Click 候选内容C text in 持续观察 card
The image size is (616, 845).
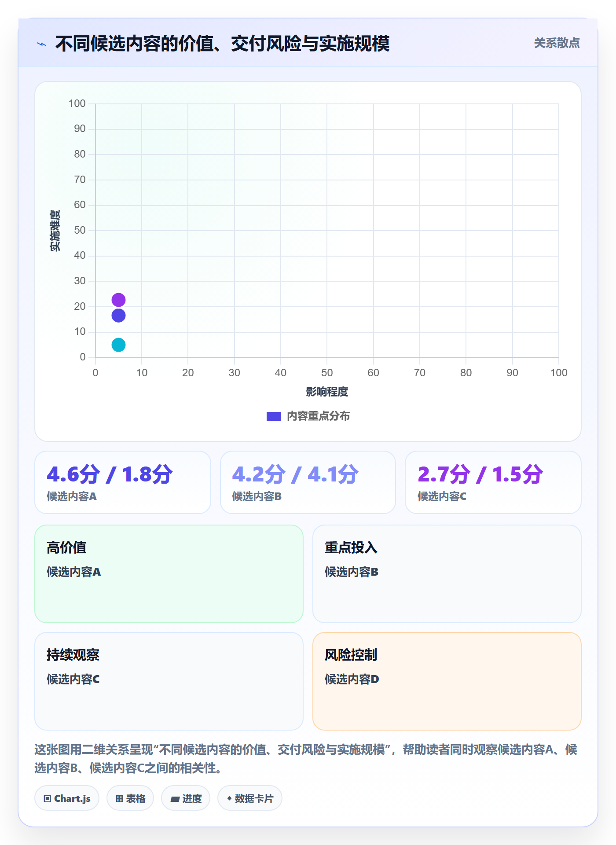pyautogui.click(x=73, y=680)
